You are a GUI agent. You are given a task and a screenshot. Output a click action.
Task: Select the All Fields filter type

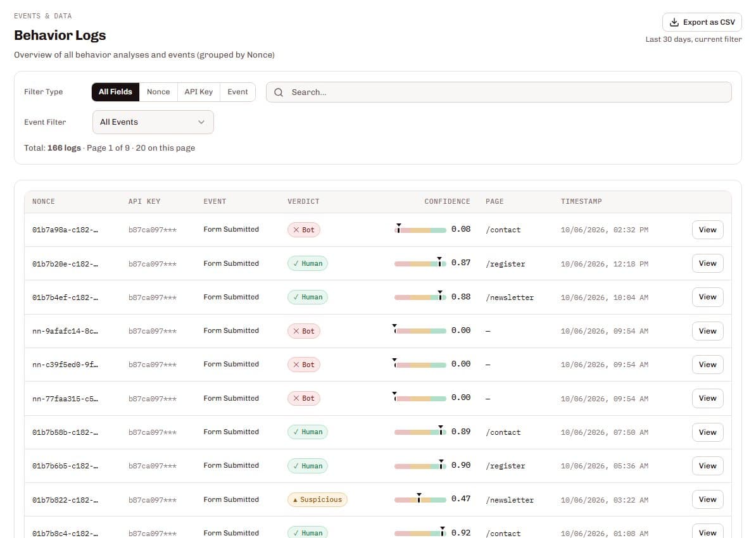[115, 92]
